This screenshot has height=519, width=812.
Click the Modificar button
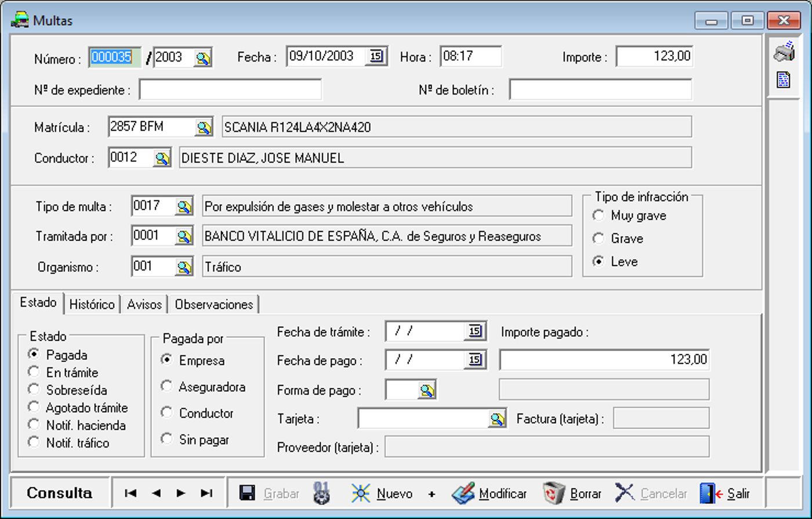490,493
